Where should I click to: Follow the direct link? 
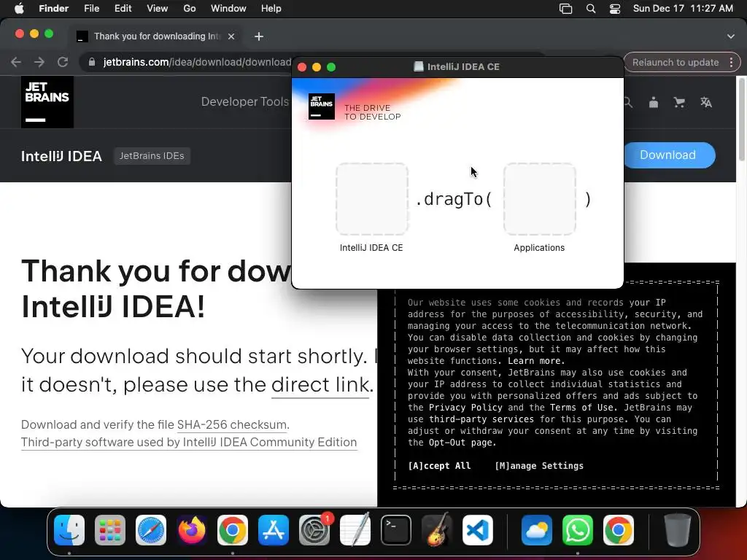click(x=322, y=384)
